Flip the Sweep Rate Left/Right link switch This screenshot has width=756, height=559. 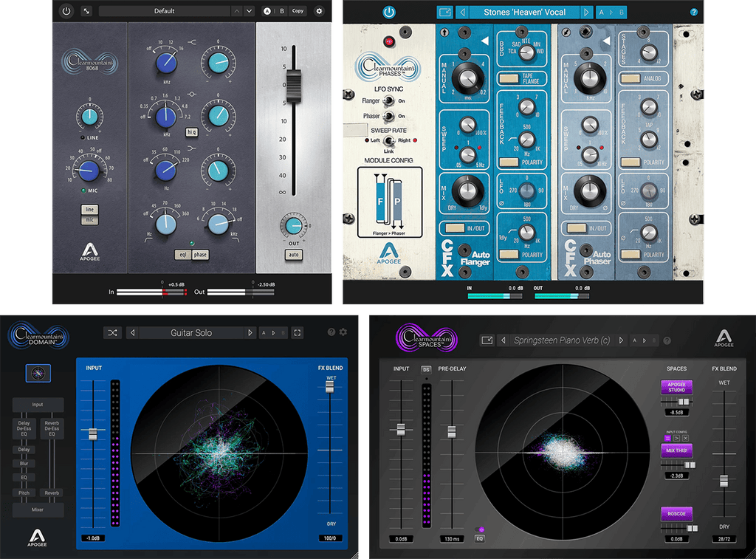(388, 140)
